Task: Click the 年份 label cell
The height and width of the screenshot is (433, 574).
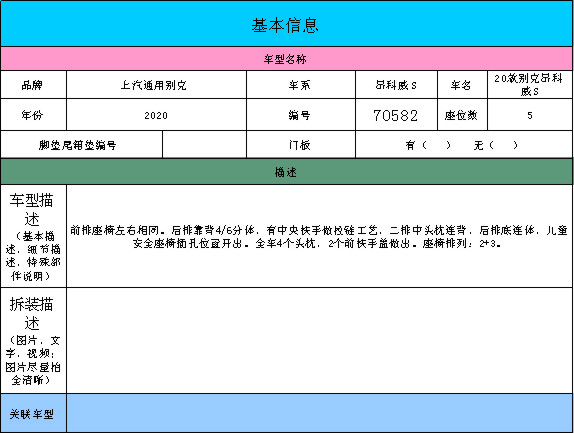Action: tap(33, 115)
